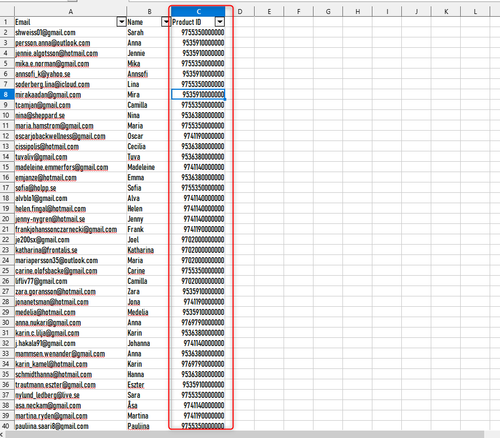Select the Product ID cell in Jenny's row
This screenshot has width=500, height=438.
click(x=198, y=219)
